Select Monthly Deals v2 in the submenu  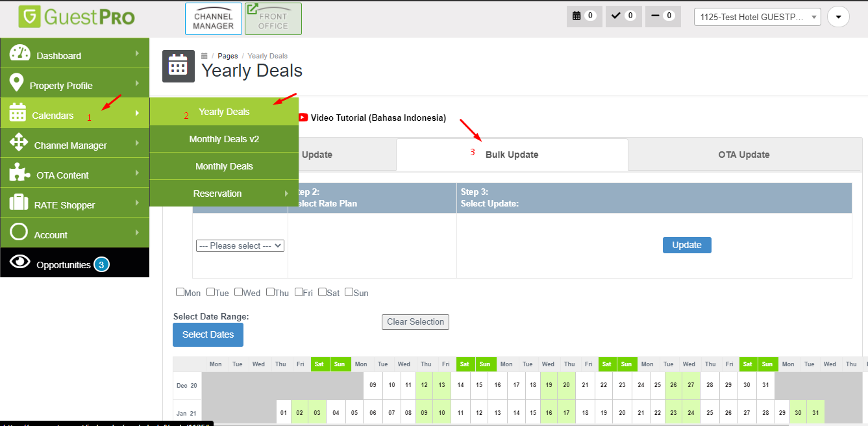[224, 139]
